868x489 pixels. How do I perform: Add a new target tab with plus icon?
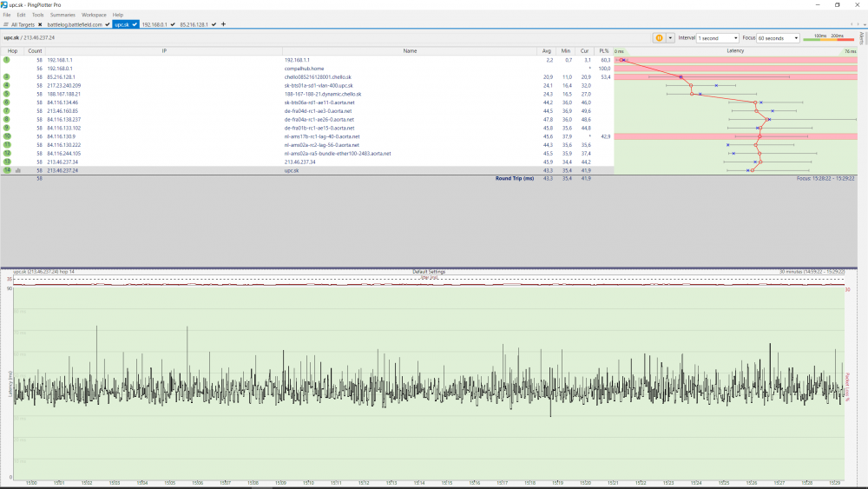223,24
